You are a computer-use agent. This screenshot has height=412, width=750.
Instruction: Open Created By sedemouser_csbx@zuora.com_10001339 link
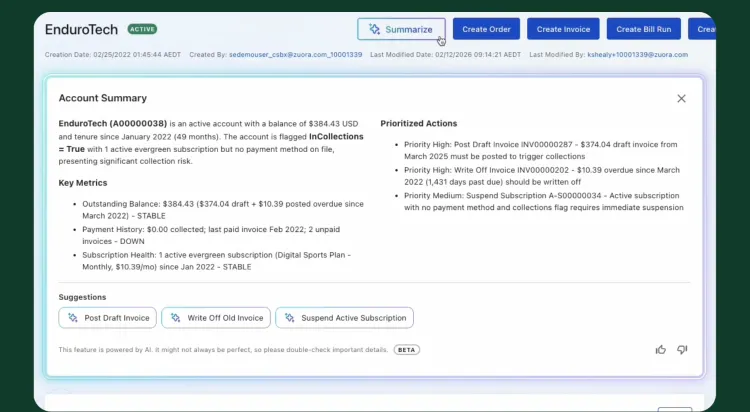tap(296, 55)
